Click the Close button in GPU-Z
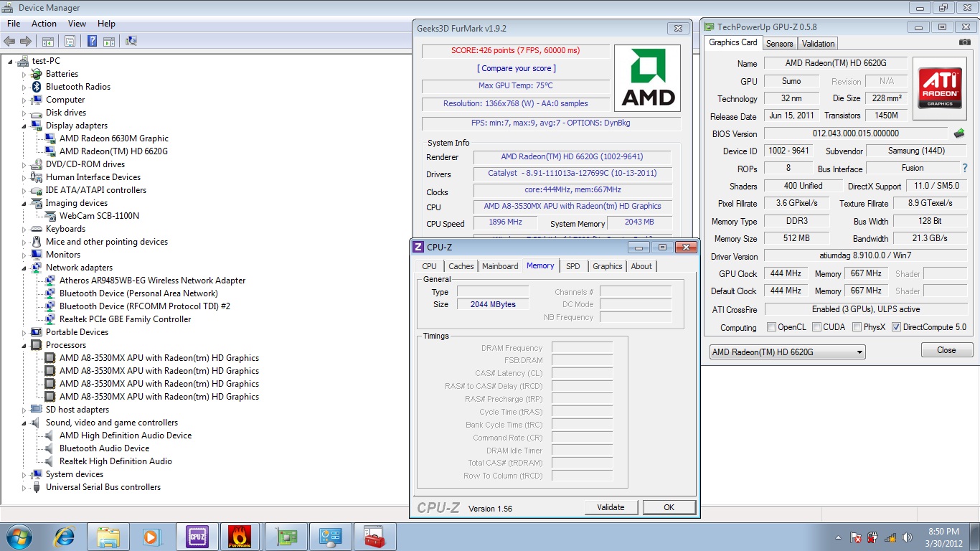980x551 pixels. 947,350
